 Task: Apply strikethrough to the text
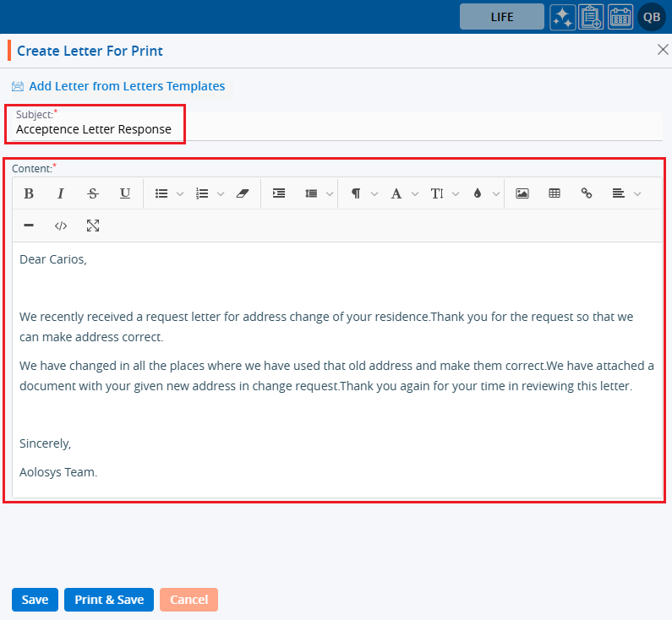click(x=93, y=193)
